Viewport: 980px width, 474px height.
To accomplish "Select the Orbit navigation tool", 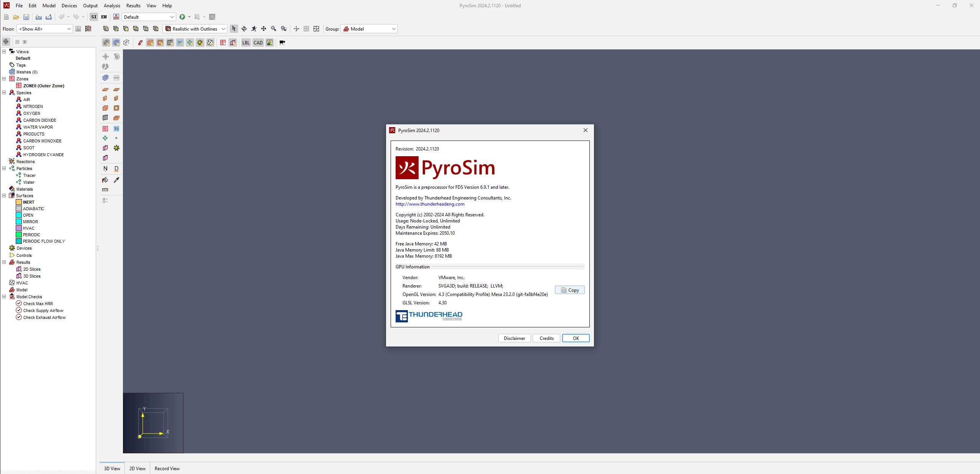I will pyautogui.click(x=244, y=29).
